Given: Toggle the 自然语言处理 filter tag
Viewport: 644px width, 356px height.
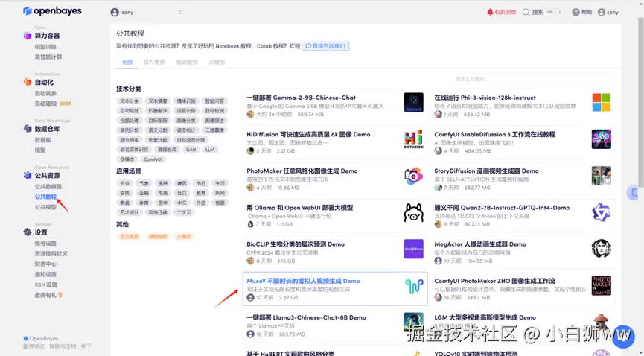Looking at the screenshot, I should (x=191, y=140).
